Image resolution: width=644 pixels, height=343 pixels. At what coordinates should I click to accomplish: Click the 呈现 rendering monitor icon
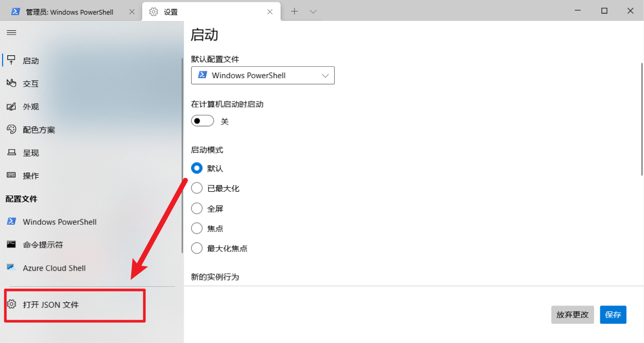[11, 153]
